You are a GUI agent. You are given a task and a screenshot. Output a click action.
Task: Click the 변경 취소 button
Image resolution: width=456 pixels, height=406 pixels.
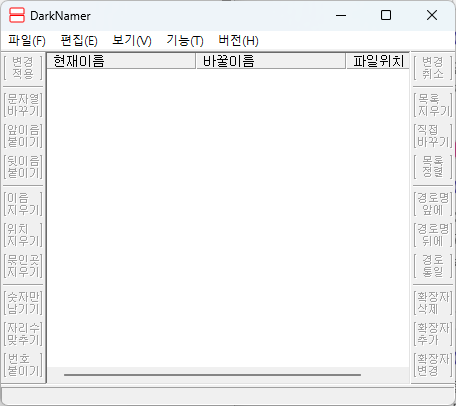(x=433, y=68)
